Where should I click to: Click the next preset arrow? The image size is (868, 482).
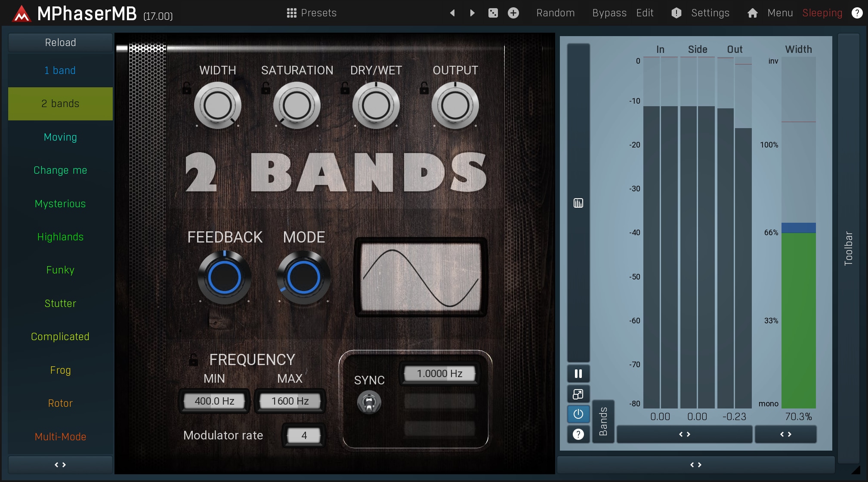click(472, 13)
